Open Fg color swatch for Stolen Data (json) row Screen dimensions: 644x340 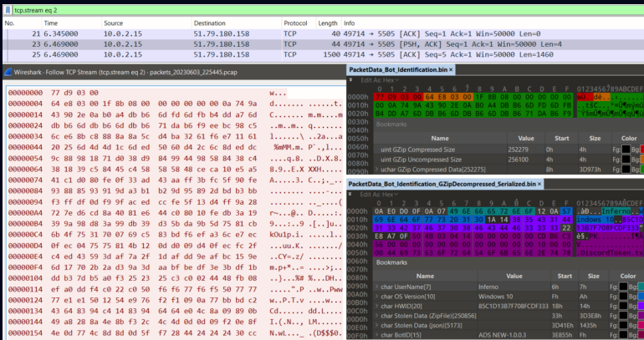click(x=624, y=325)
